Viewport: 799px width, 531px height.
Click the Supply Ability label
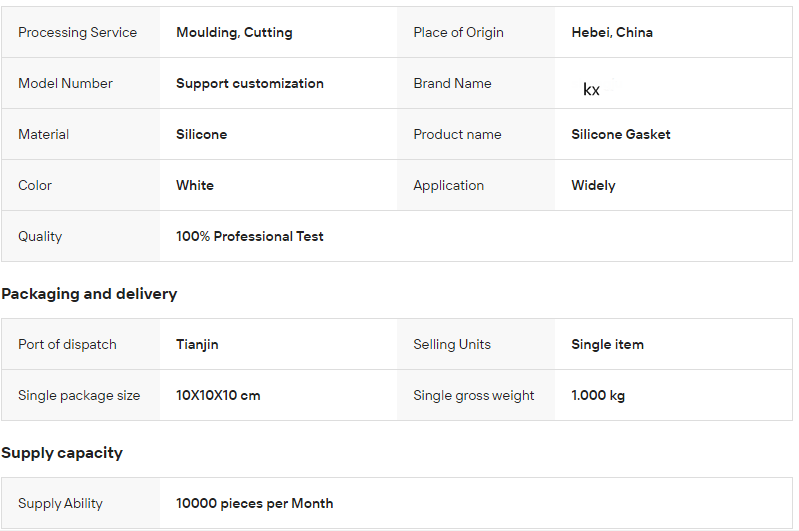[x=60, y=503]
